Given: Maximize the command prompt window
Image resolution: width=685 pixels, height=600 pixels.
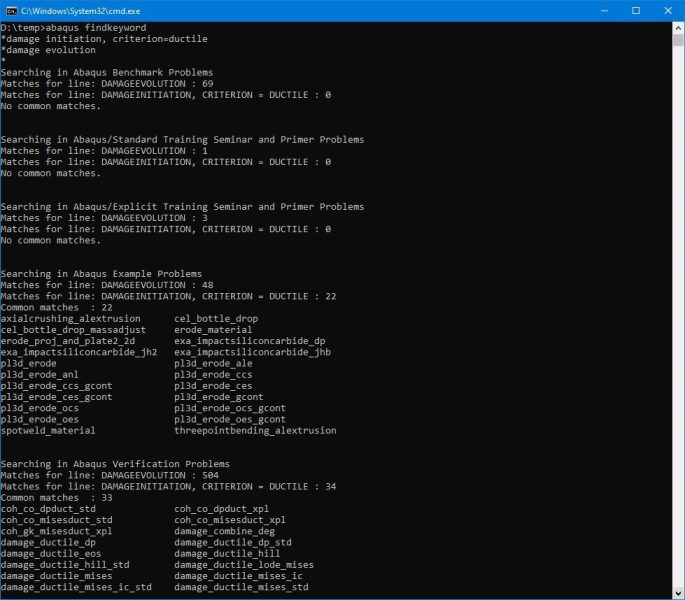Looking at the screenshot, I should click(x=635, y=10).
